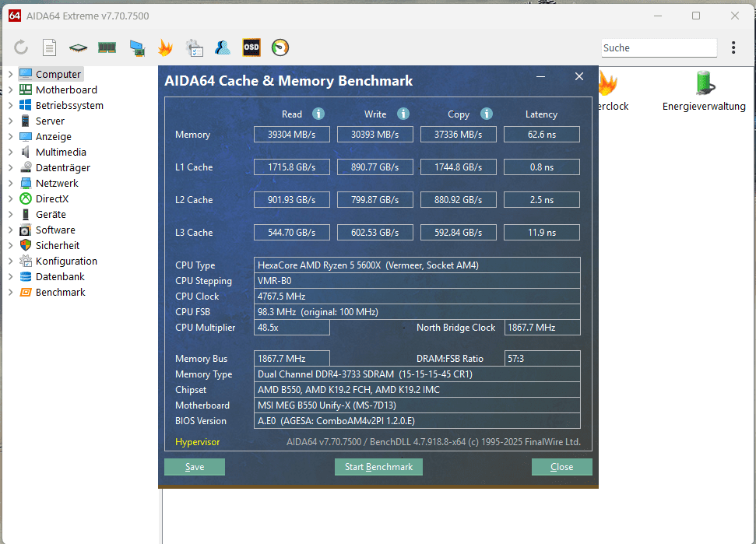Click the DRAM:FSB Ratio 57:3 value
756x544 pixels.
click(542, 359)
